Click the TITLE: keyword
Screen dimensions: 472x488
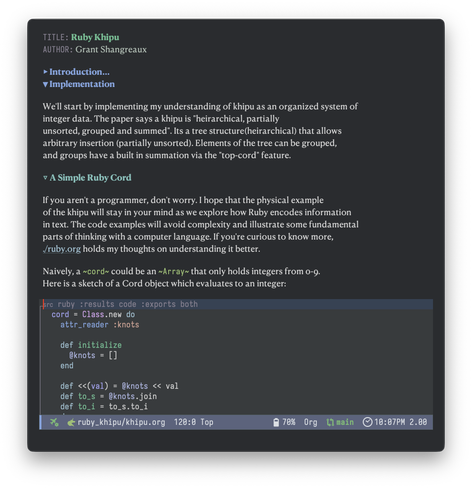(55, 37)
